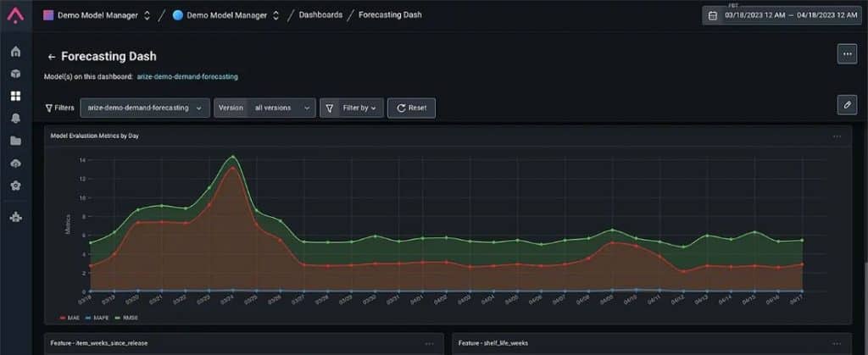Open the arize-demo-demand-forecasting model link

coord(187,77)
